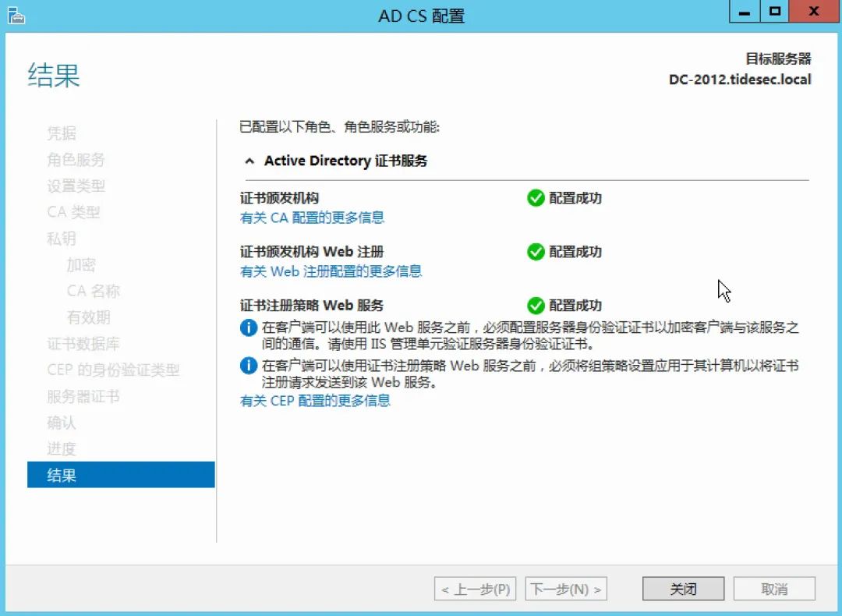Click the first 配置成功 status text
842x616 pixels.
point(577,198)
